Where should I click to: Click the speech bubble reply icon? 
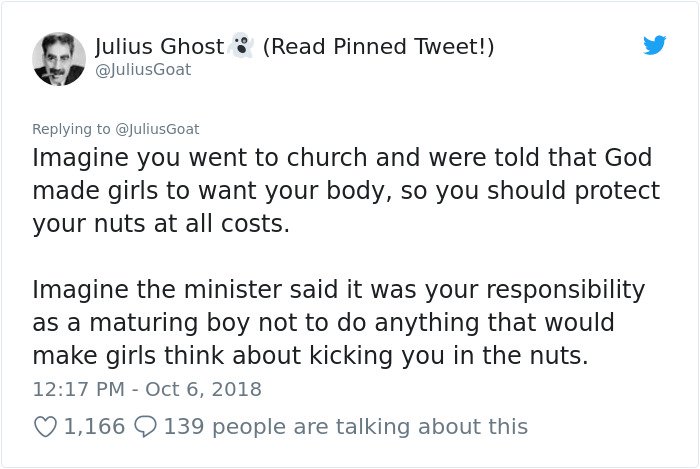pyautogui.click(x=145, y=427)
